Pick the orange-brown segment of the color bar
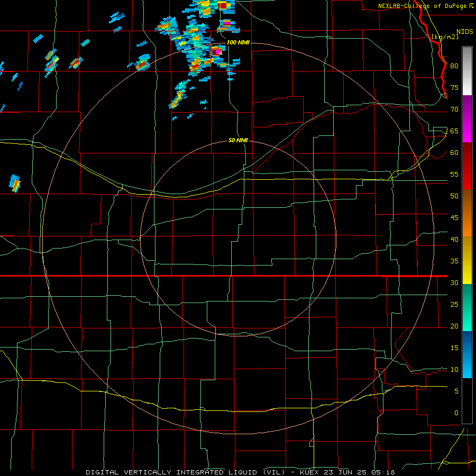 (x=467, y=213)
